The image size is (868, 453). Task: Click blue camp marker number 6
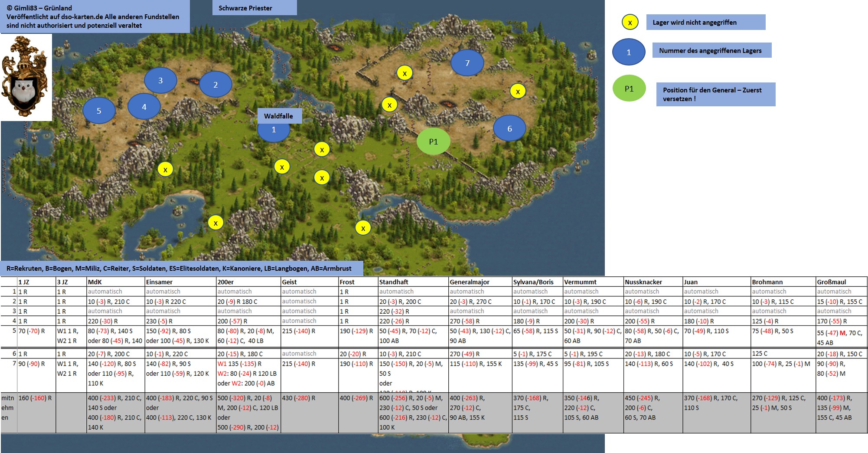point(509,128)
